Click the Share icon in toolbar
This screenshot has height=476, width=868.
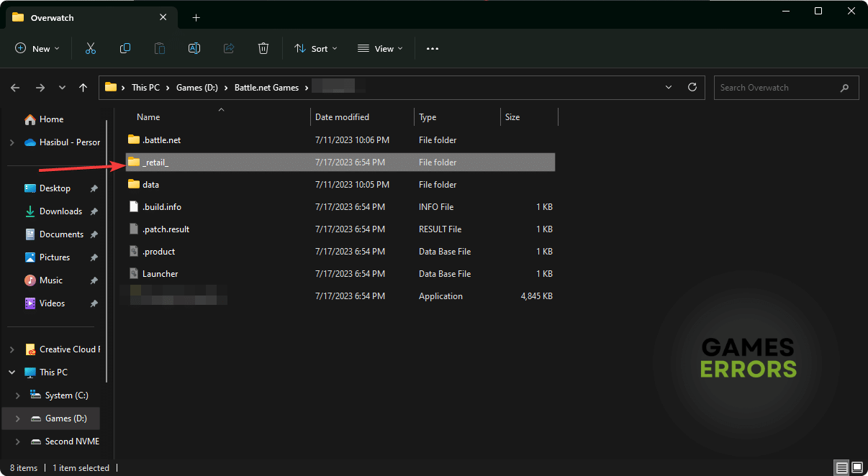click(x=229, y=48)
